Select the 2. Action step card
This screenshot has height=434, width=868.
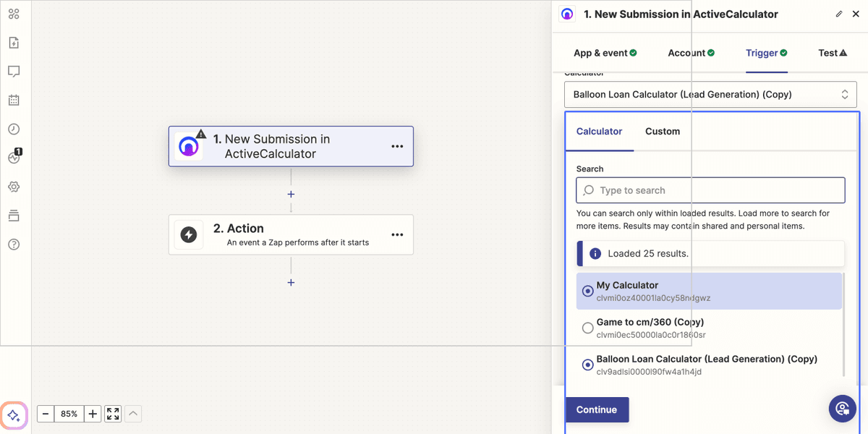coord(291,234)
